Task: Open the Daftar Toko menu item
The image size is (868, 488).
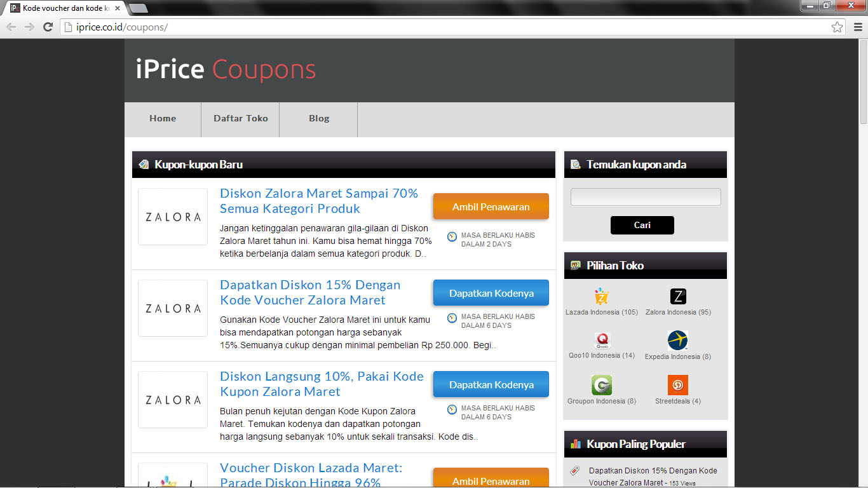Action: click(x=240, y=119)
